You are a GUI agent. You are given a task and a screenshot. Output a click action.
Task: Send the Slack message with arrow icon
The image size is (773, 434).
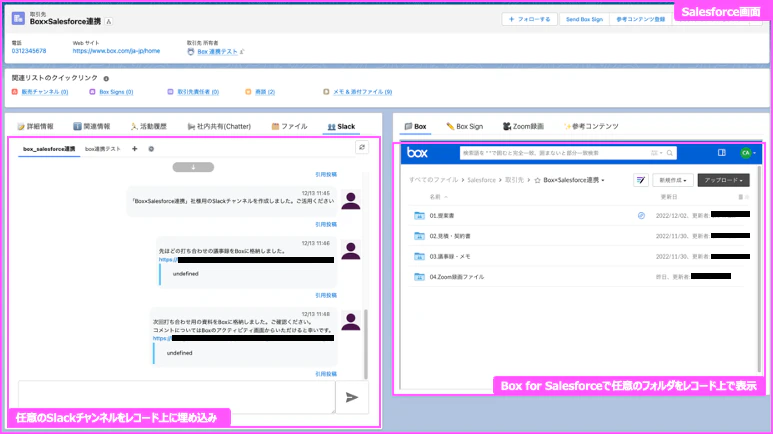[351, 398]
